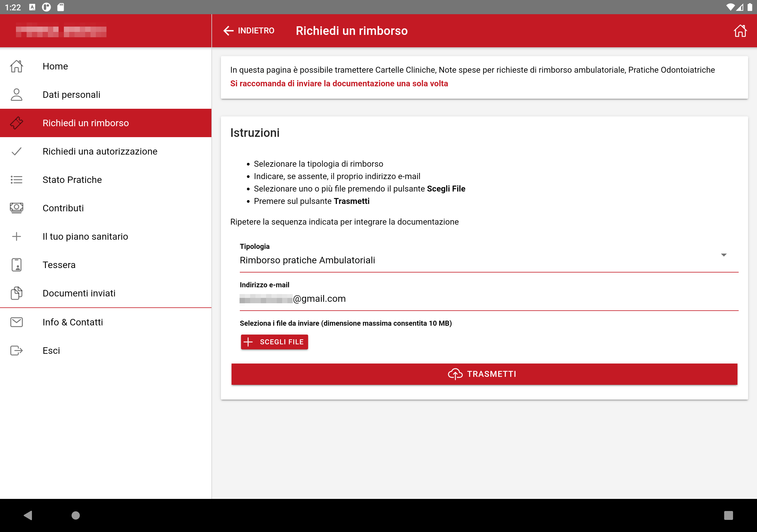Open Richiedi una autorizzazione menu item
The width and height of the screenshot is (757, 532).
click(100, 151)
